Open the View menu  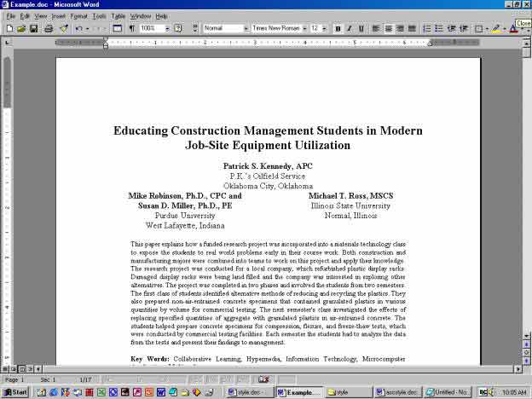(x=40, y=16)
